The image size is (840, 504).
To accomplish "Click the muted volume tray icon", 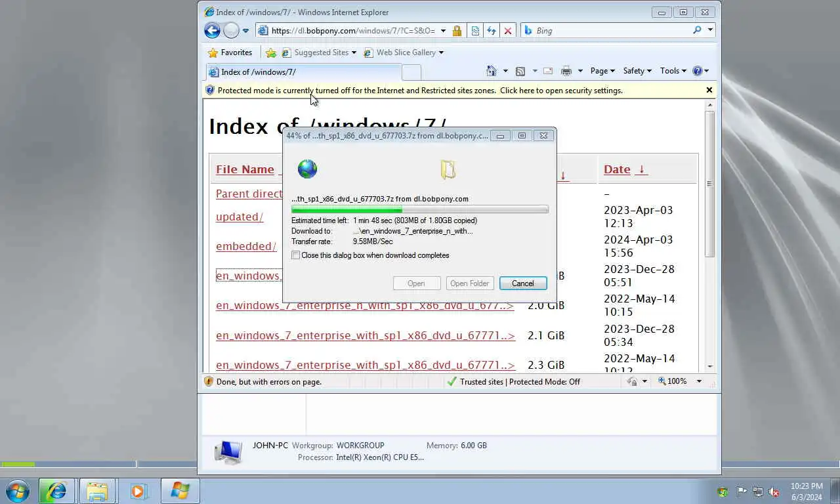I will (x=774, y=492).
